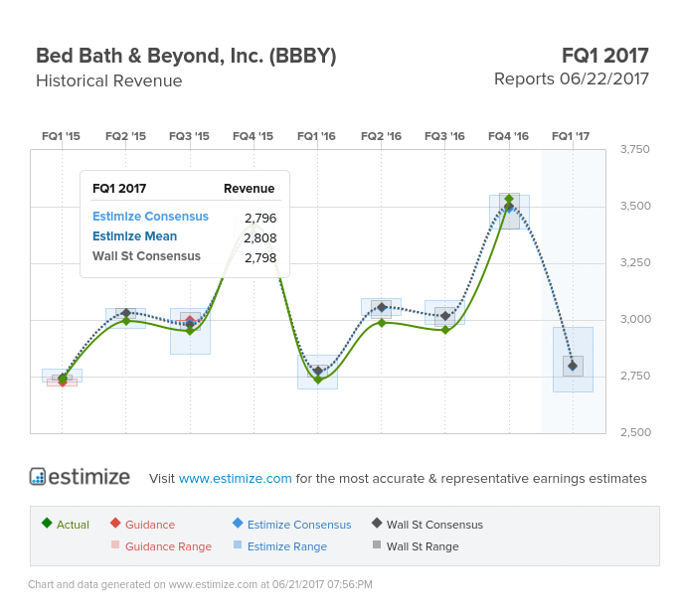681x616 pixels.
Task: Click the FQ3 '16 Wall St consensus diamond
Action: coord(445,316)
